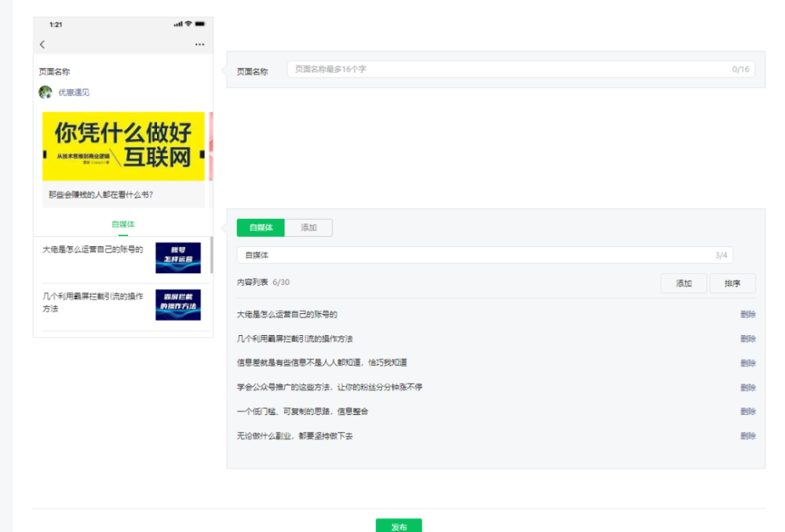Click the 优惠遇见 account avatar
This screenshot has width=785, height=532.
46,92
